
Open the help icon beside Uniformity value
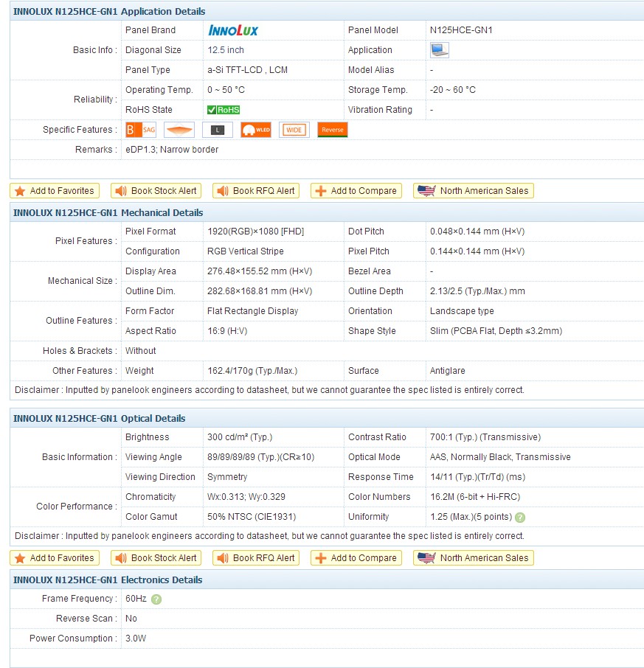[x=520, y=517]
